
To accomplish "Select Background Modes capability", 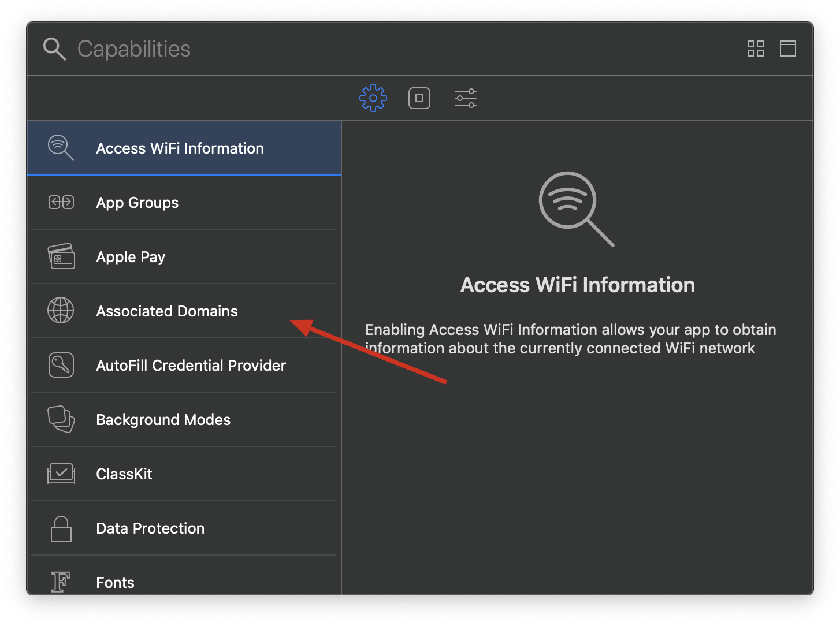I will tap(163, 420).
